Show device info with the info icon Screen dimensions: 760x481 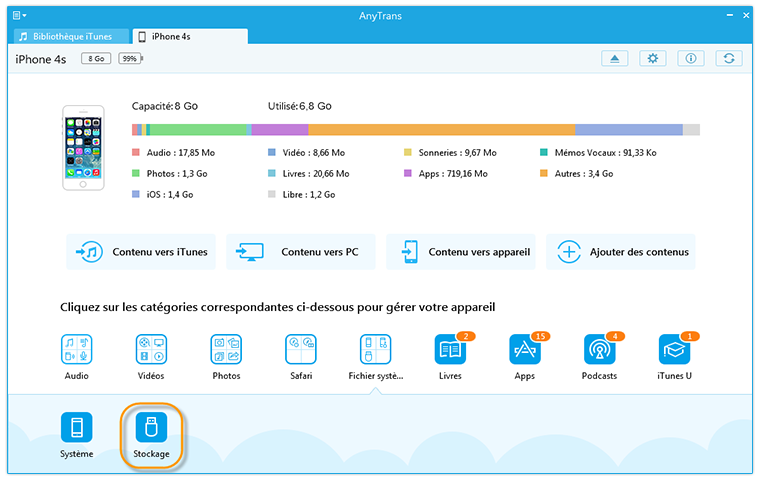(x=691, y=59)
